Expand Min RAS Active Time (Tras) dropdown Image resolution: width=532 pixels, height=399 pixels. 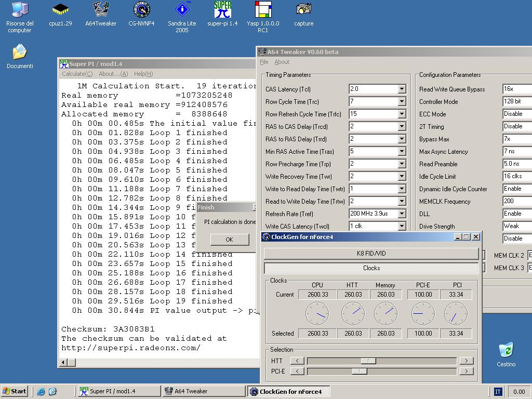pos(402,151)
